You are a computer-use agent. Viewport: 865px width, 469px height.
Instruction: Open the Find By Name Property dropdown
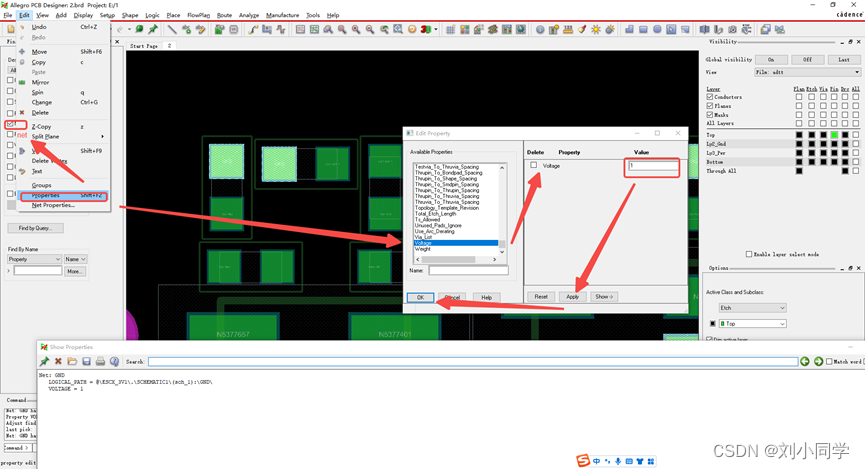34,259
